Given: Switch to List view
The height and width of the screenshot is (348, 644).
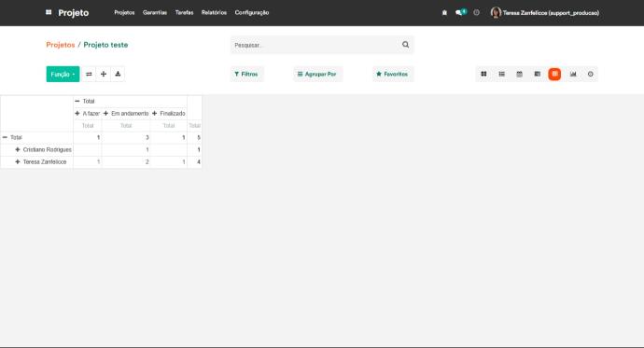Looking at the screenshot, I should [x=501, y=75].
